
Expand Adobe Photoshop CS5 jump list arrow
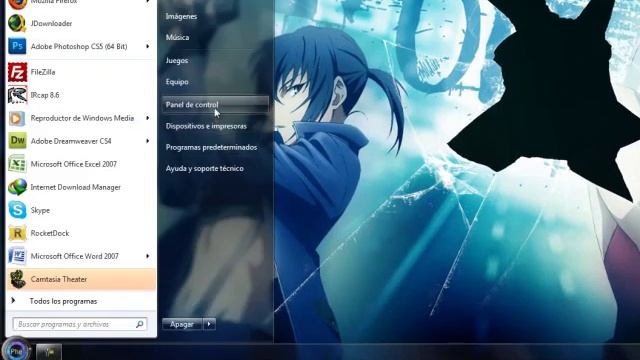[x=147, y=47]
